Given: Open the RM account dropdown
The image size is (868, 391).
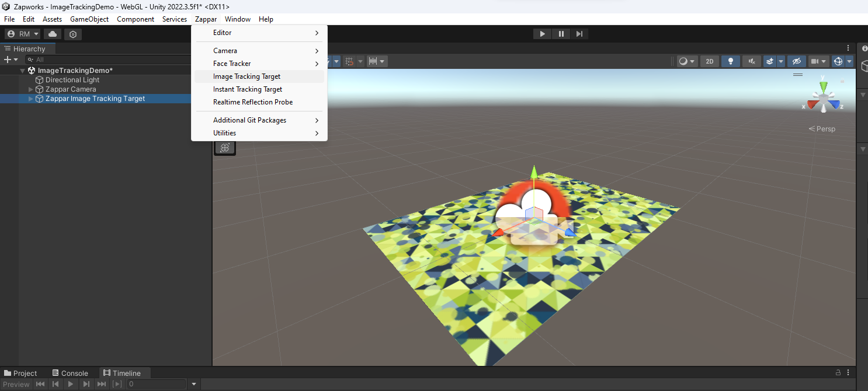Looking at the screenshot, I should pos(22,34).
